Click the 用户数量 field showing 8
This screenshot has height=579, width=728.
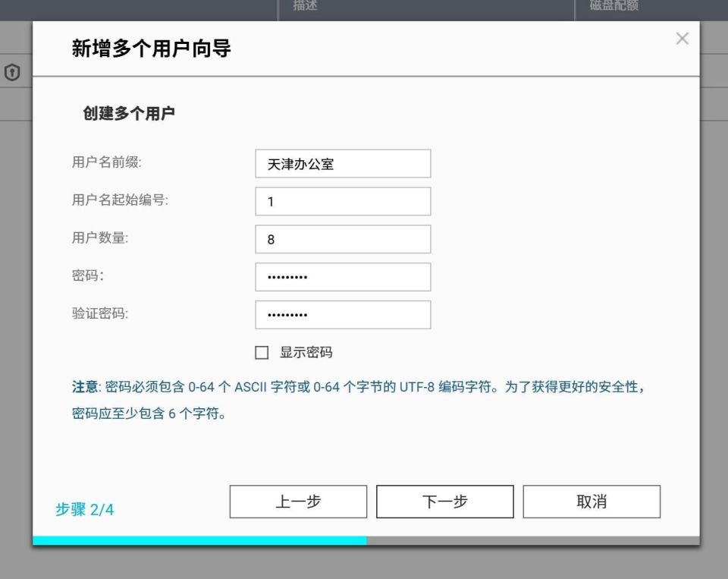(343, 238)
